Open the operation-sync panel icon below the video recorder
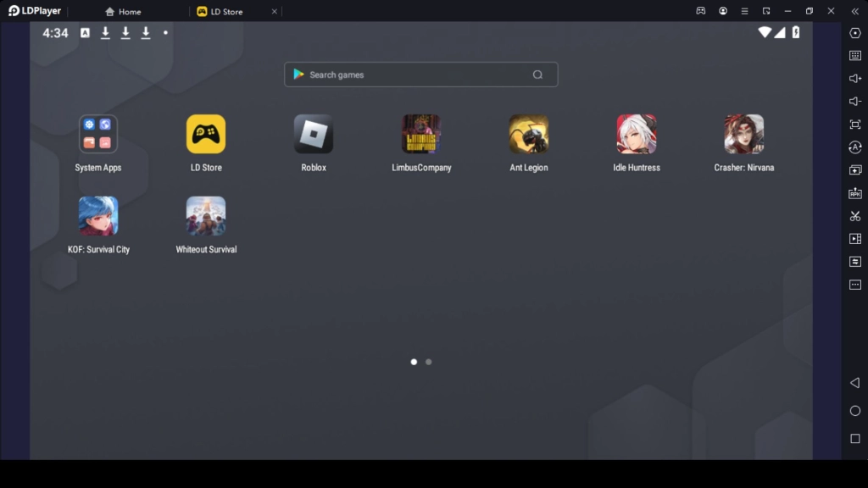868x488 pixels. click(855, 262)
